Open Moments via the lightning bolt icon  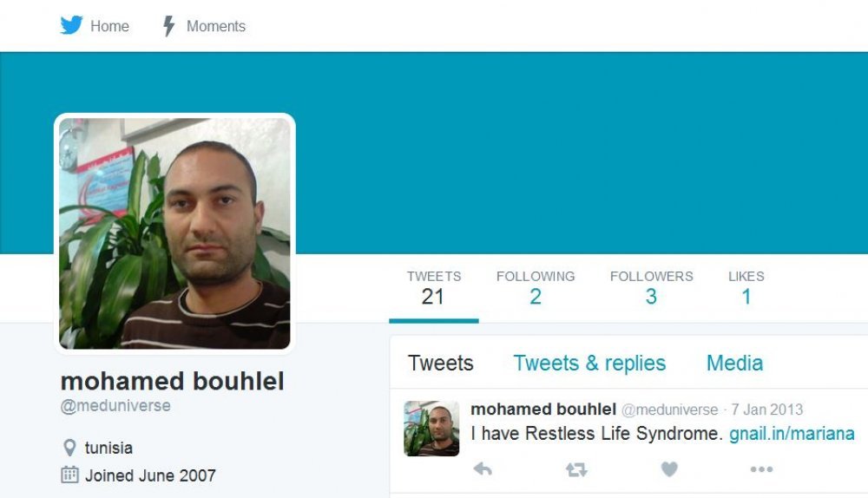[x=169, y=25]
